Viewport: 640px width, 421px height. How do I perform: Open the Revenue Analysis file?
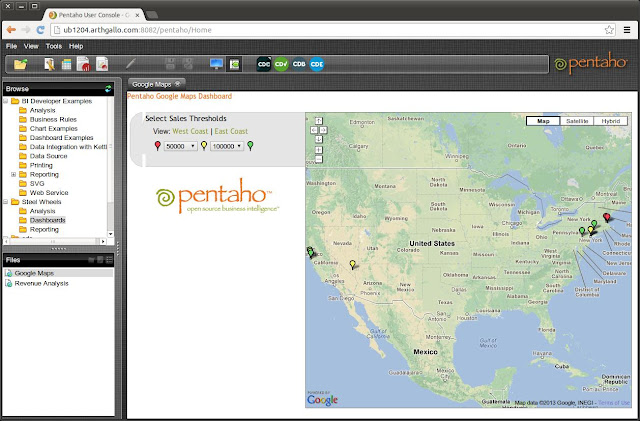tap(41, 283)
